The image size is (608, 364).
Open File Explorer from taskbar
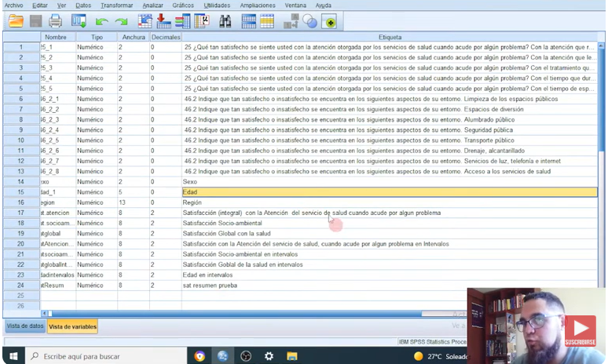291,356
